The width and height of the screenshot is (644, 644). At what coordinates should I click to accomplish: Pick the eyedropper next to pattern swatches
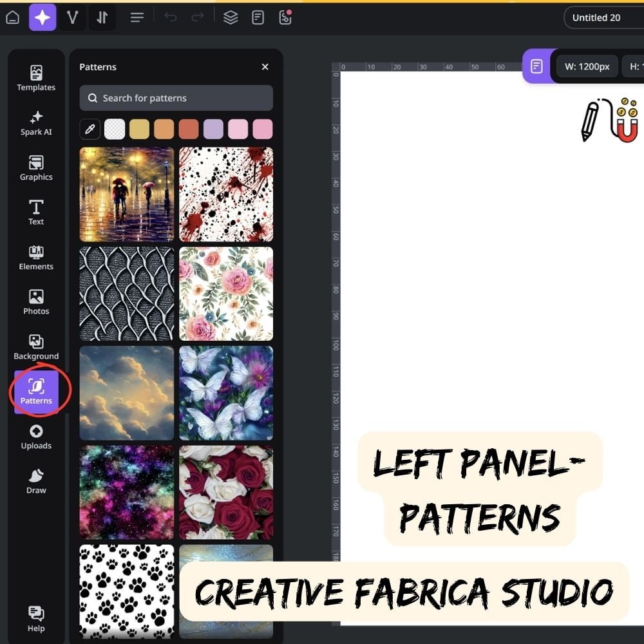point(90,129)
